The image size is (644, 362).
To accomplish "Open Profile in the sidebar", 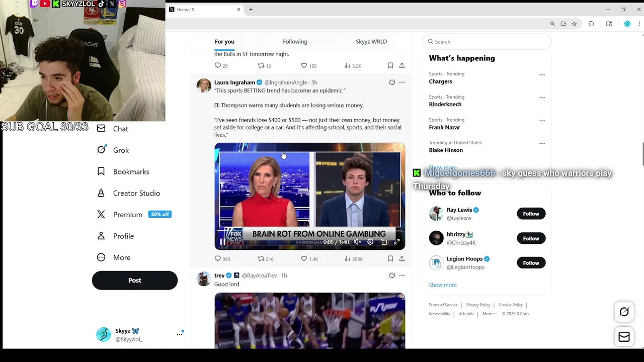I will click(115, 236).
